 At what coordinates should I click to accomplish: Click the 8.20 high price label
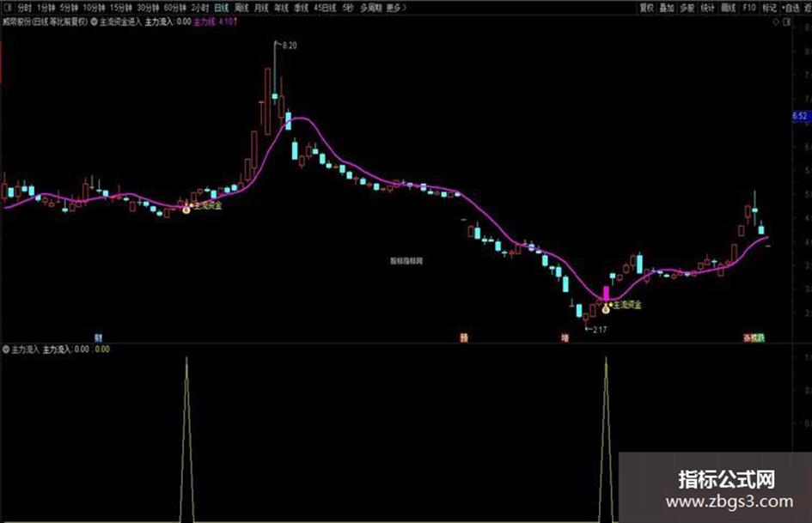(x=290, y=46)
